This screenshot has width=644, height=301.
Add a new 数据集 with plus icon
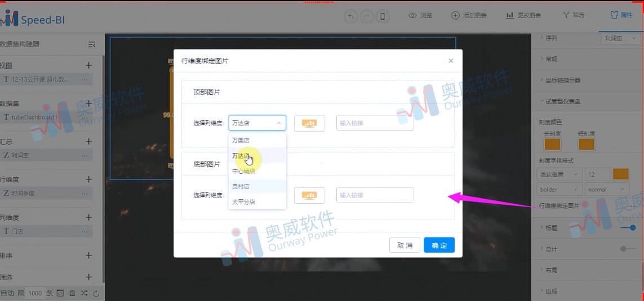click(88, 104)
